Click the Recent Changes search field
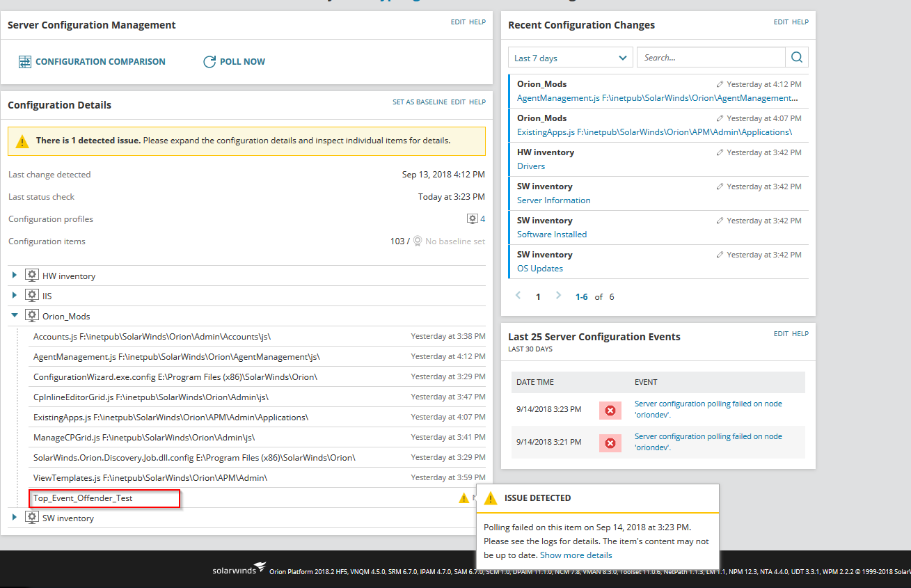This screenshot has height=588, width=911. click(711, 58)
